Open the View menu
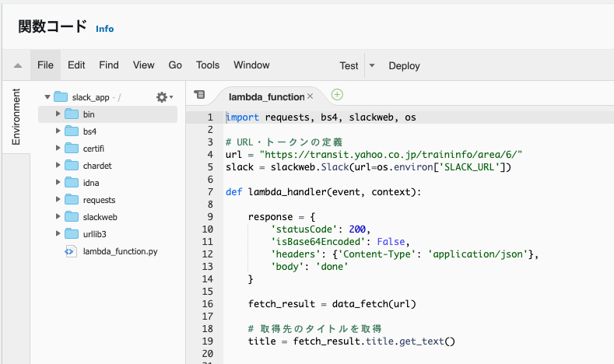This screenshot has height=364, width=614. click(x=144, y=65)
